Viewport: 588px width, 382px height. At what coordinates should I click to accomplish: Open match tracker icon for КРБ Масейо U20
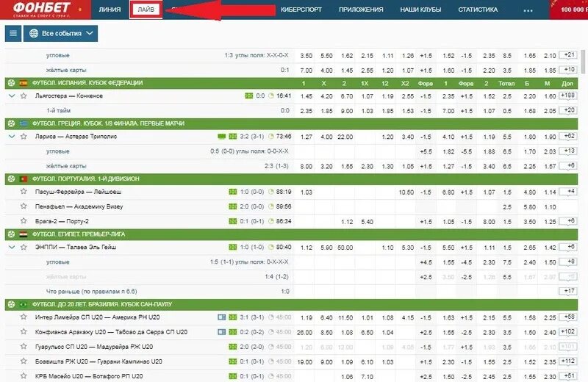(233, 376)
